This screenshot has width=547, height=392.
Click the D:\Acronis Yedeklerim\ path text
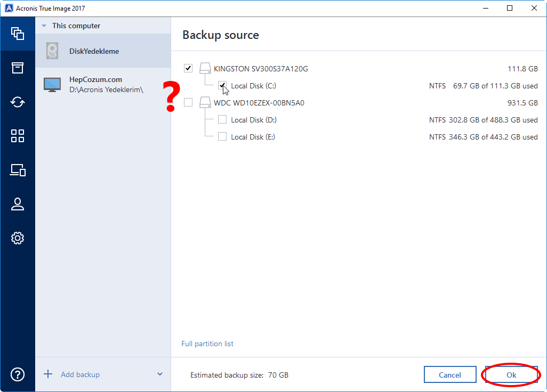[107, 89]
